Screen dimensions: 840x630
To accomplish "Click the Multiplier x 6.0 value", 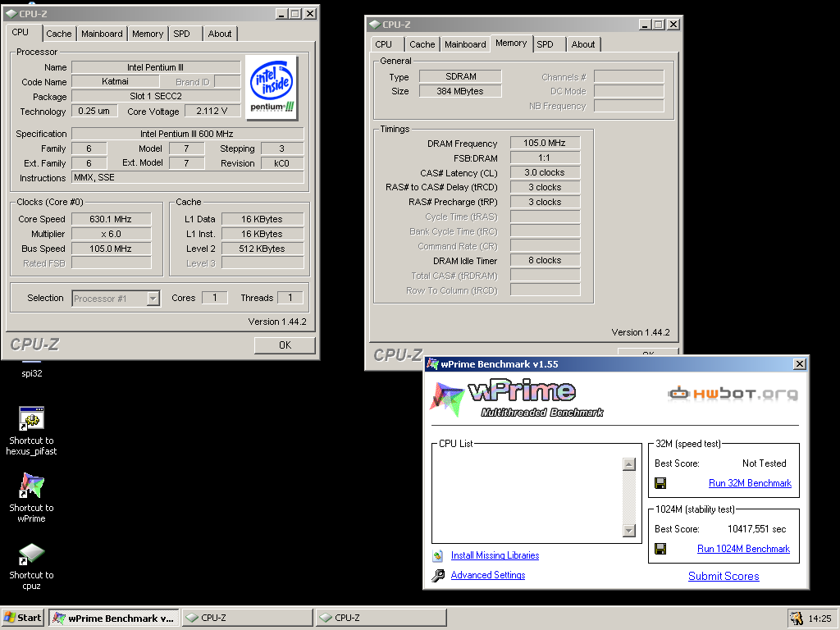I will [x=111, y=234].
